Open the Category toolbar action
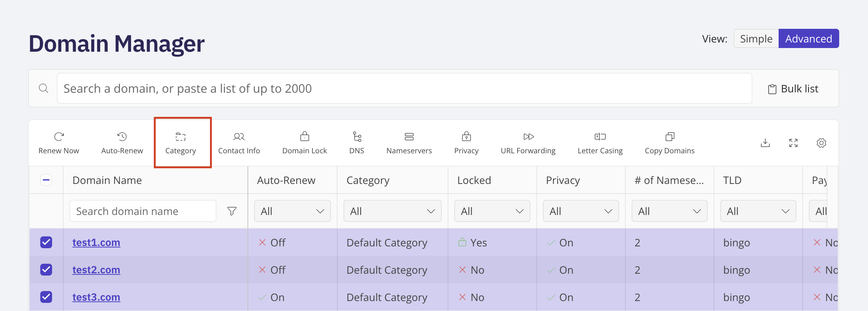 (181, 143)
